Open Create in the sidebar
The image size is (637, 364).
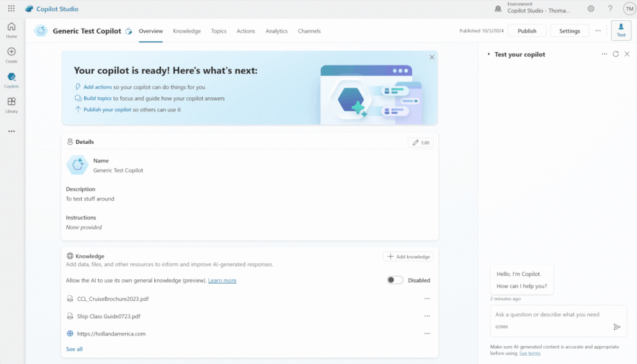click(11, 55)
